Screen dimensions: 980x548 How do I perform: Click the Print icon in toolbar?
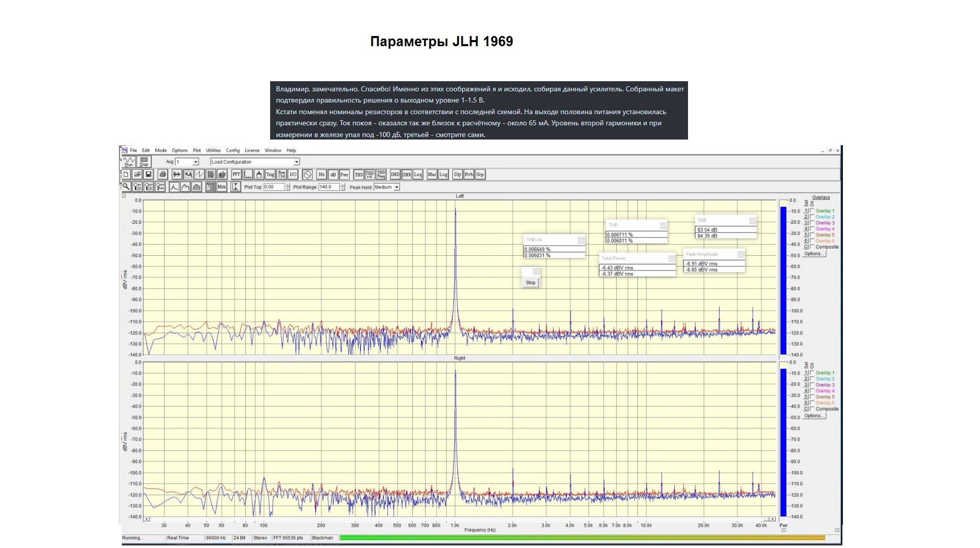pos(162,175)
